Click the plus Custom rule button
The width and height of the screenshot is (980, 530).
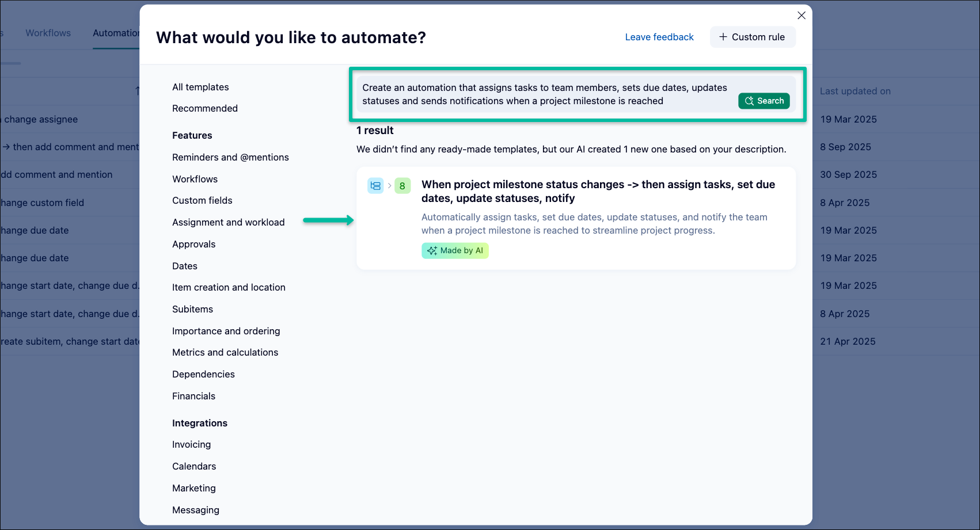[752, 37]
